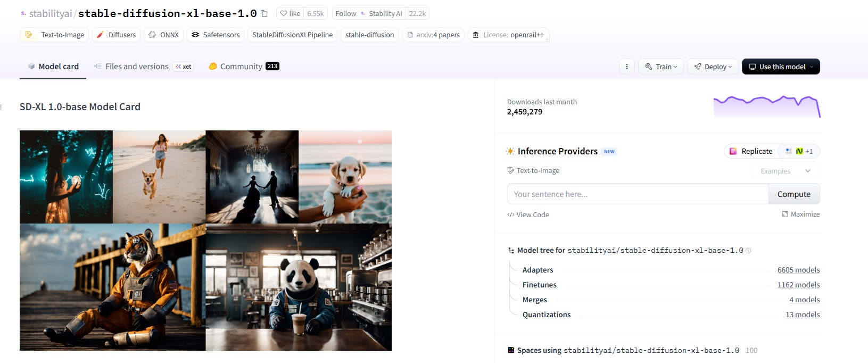868x363 pixels.
Task: Expand the Deploy dropdown
Action: click(713, 67)
